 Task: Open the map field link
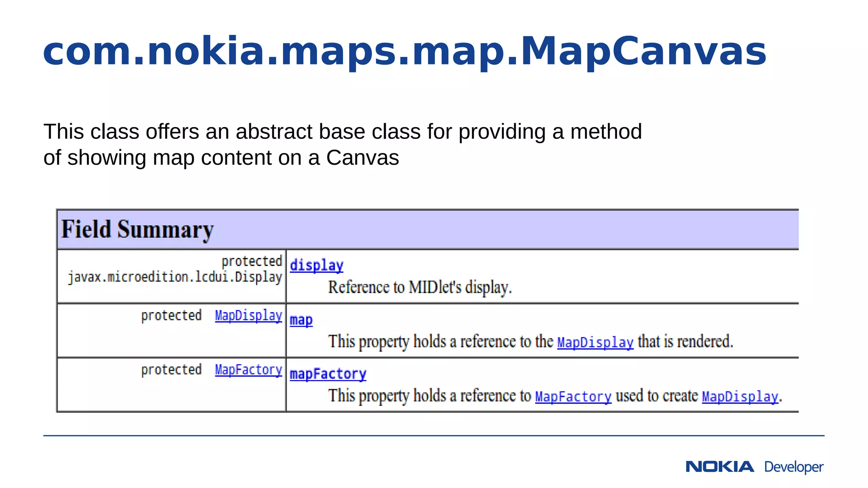point(301,320)
